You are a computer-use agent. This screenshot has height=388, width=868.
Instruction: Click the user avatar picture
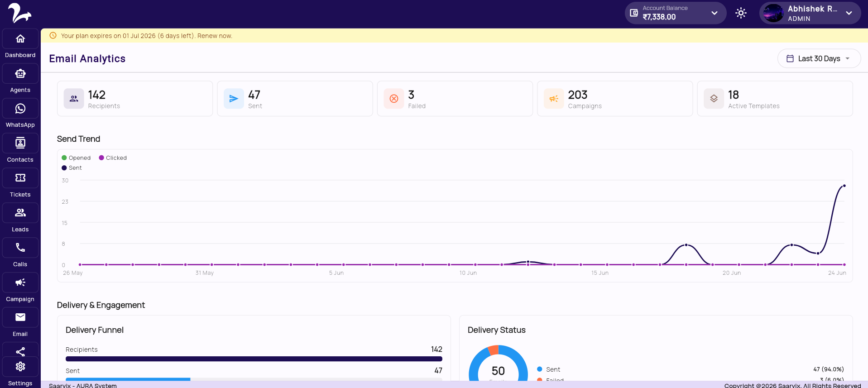[773, 13]
